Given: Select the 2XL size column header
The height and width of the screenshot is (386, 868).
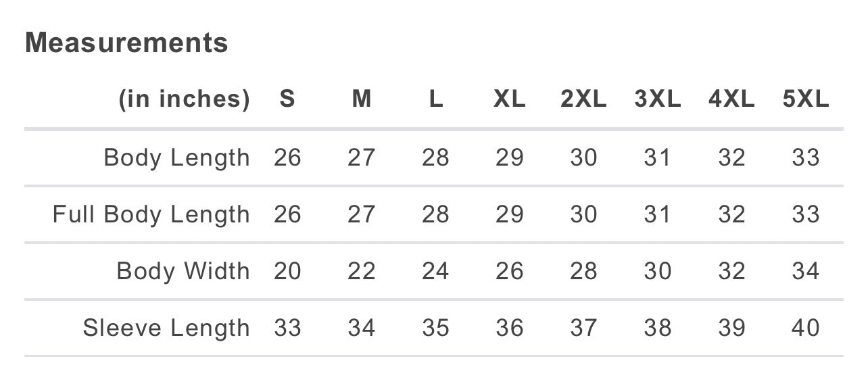Looking at the screenshot, I should coord(583,99).
